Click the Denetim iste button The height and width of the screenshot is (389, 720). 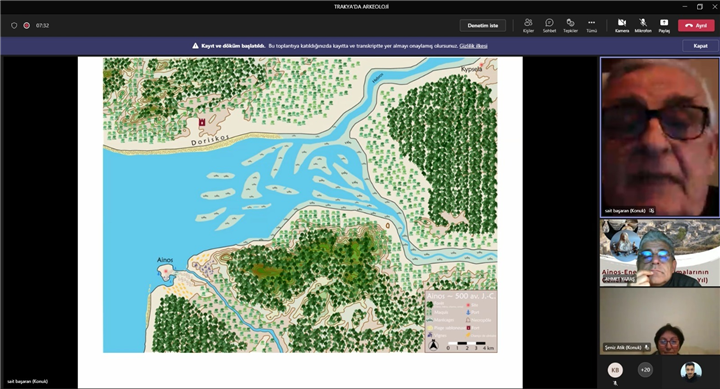click(483, 26)
